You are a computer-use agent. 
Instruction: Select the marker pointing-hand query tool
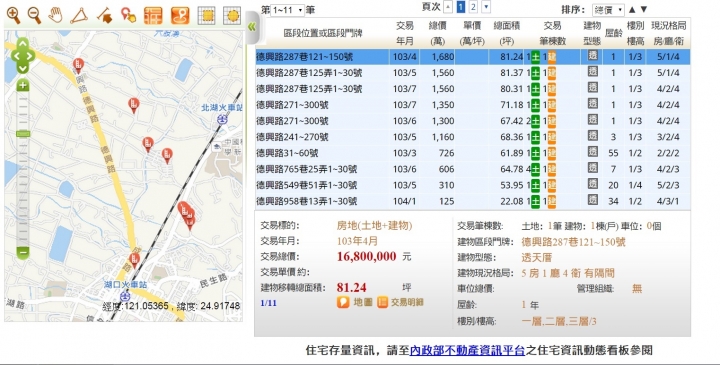(129, 15)
